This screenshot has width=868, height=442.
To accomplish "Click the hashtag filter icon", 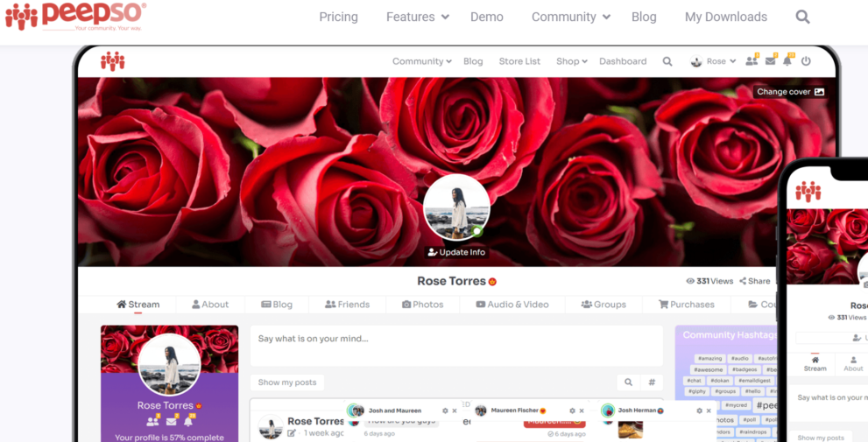I will click(x=652, y=382).
